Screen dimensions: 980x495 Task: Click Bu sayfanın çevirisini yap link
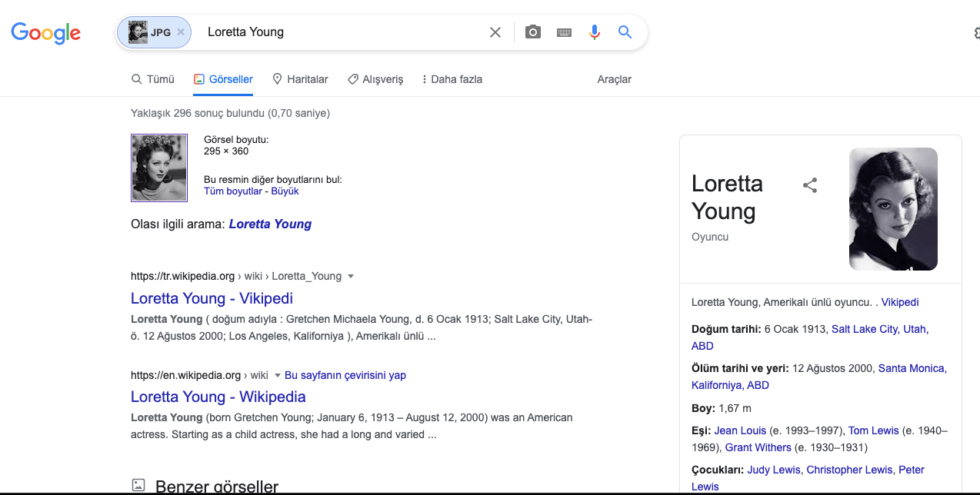click(345, 375)
